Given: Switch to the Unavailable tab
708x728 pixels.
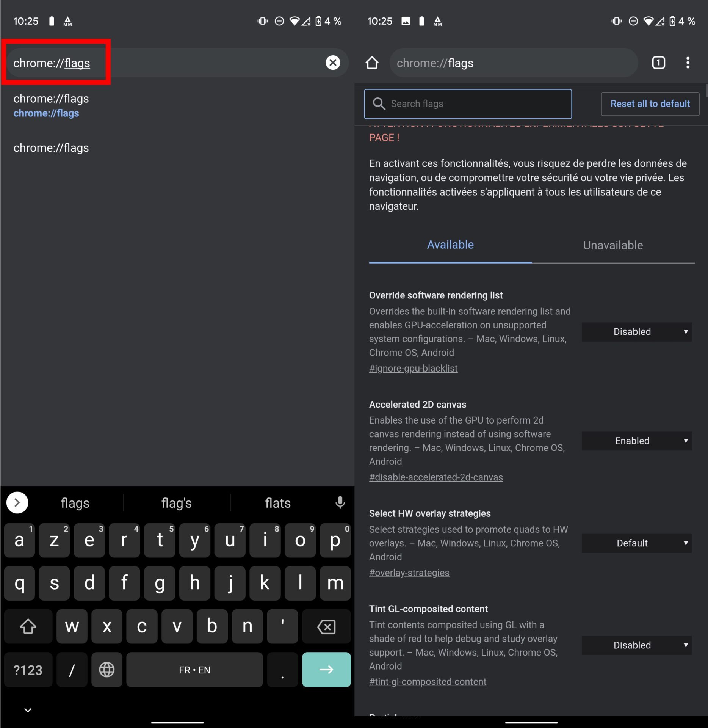Looking at the screenshot, I should coord(613,245).
